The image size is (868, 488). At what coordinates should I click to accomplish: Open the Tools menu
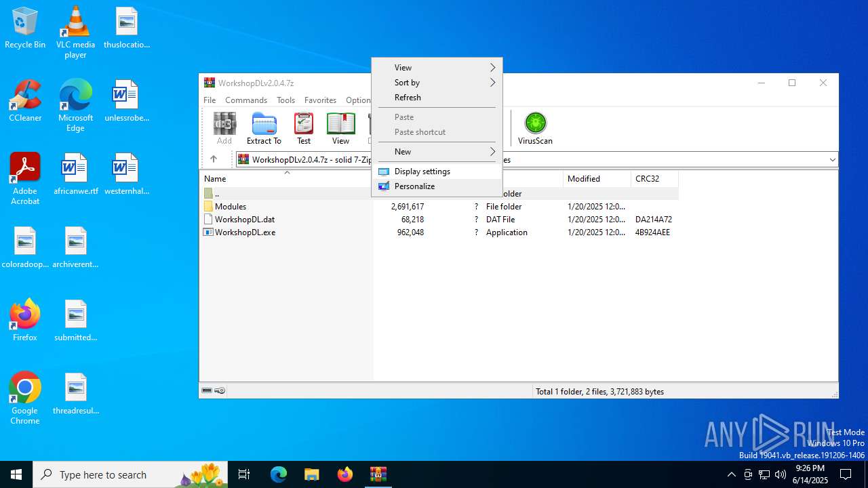(285, 100)
